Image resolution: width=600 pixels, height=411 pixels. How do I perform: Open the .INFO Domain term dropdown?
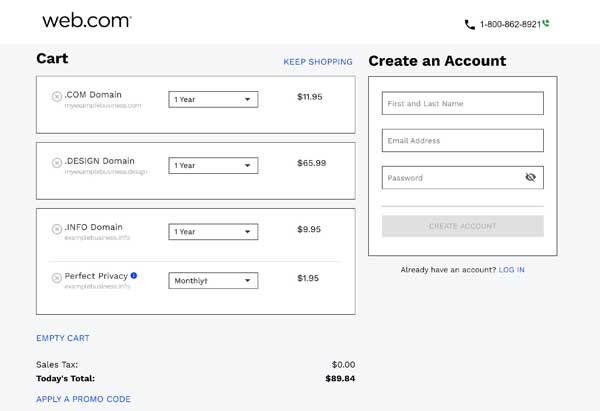click(213, 232)
